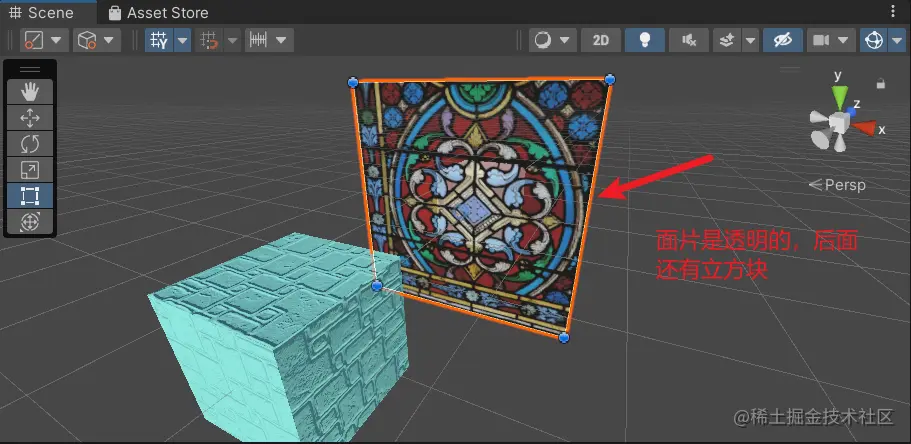The height and width of the screenshot is (444, 911).
Task: Select the Rotate tool
Action: point(30,144)
